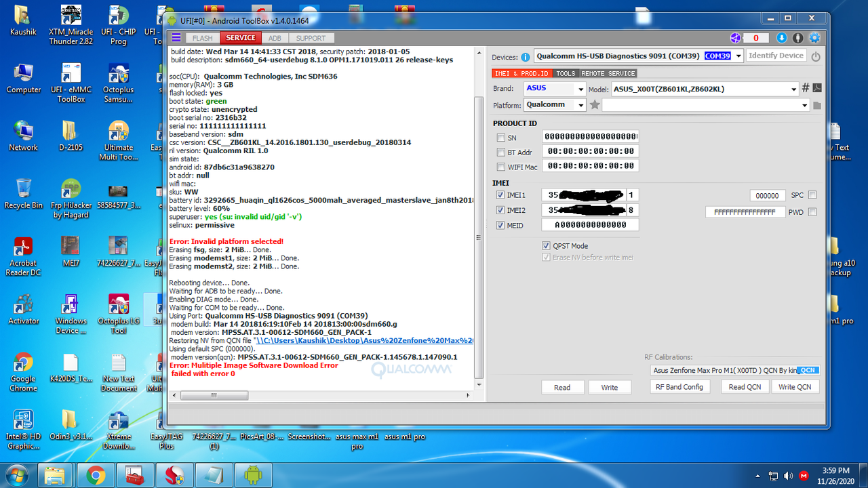The width and height of the screenshot is (868, 488).
Task: Open the hamburger menu in Android ToolBox
Action: pos(176,38)
